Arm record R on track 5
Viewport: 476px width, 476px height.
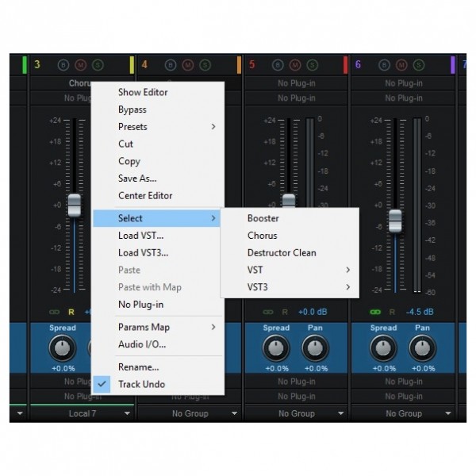coord(285,312)
